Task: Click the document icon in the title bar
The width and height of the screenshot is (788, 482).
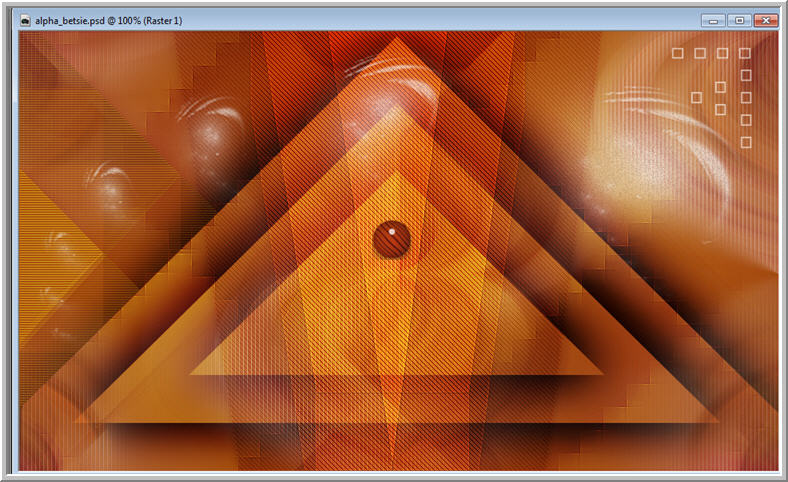Action: coord(25,21)
